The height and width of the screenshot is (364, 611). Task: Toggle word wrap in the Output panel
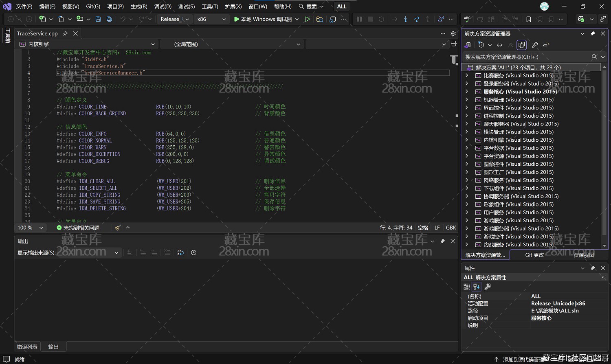click(x=180, y=252)
